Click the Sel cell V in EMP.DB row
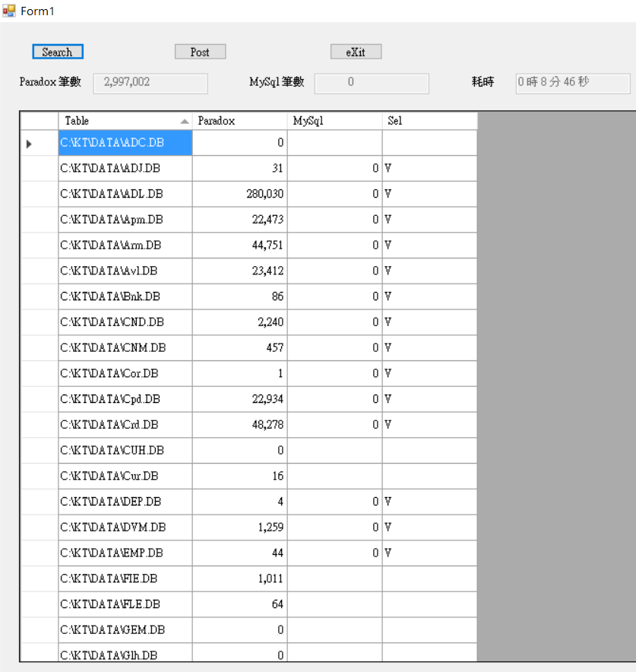 point(429,553)
